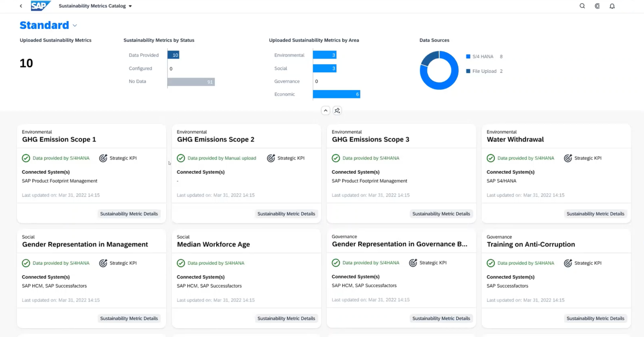644x337 pixels.
Task: Click green check icon on Gender Representation in Governance card
Action: pyautogui.click(x=336, y=263)
